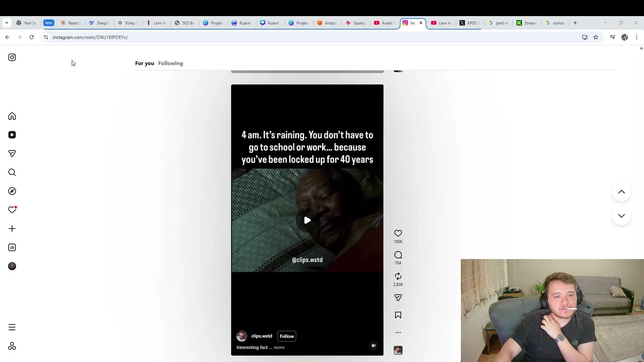The height and width of the screenshot is (362, 644).
Task: Open the Instagram logo home link
Action: click(12, 57)
